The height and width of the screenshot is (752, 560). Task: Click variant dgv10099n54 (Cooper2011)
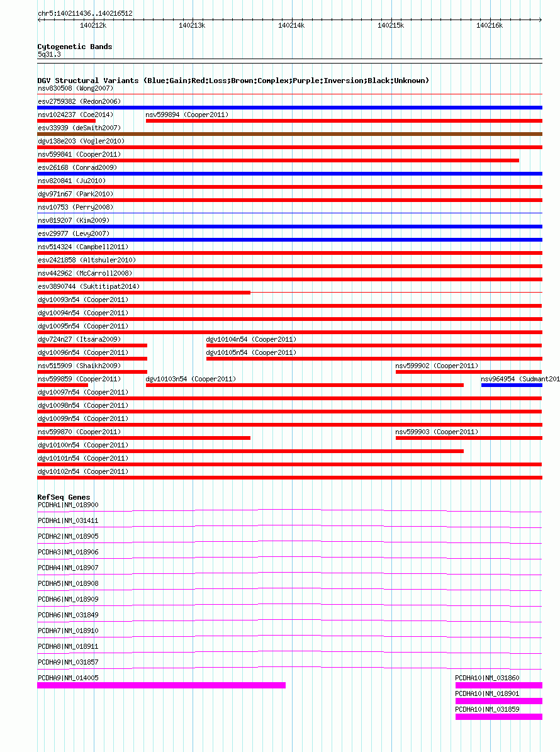point(84,418)
